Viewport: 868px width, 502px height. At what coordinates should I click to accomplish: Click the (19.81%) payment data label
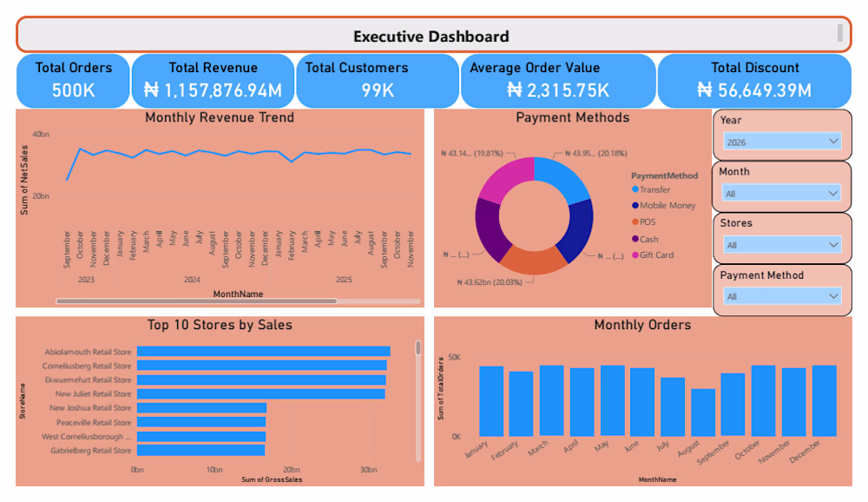471,153
